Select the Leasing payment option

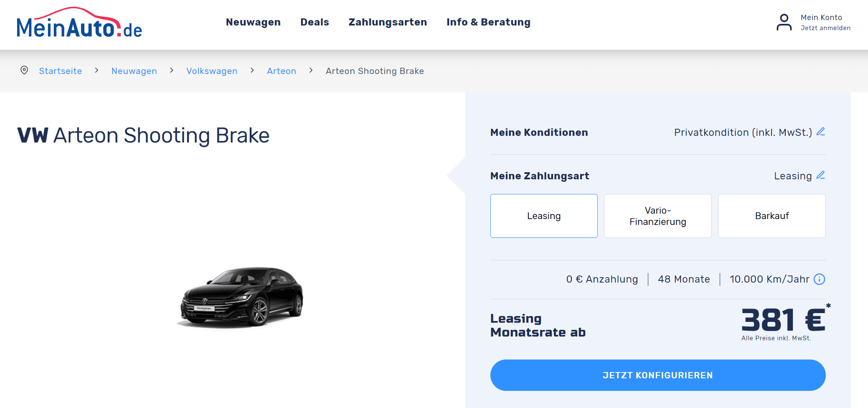[x=544, y=216]
